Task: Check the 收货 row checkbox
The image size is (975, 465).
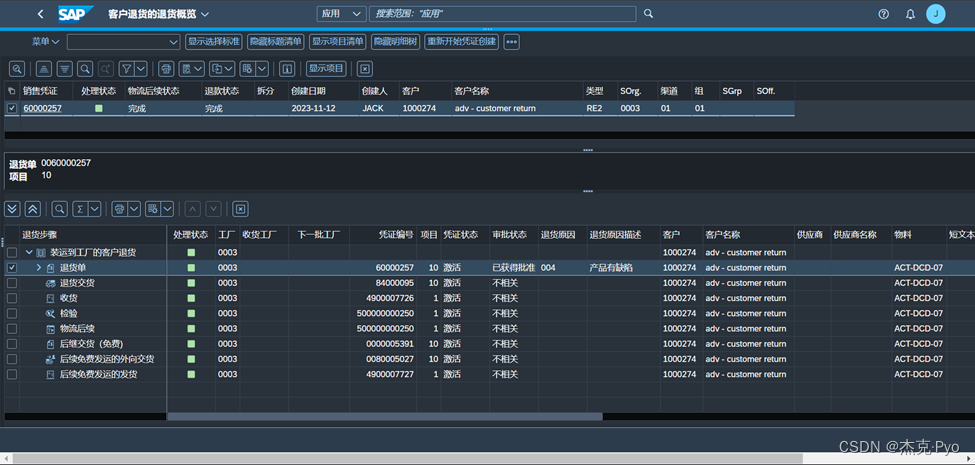Action: (11, 298)
